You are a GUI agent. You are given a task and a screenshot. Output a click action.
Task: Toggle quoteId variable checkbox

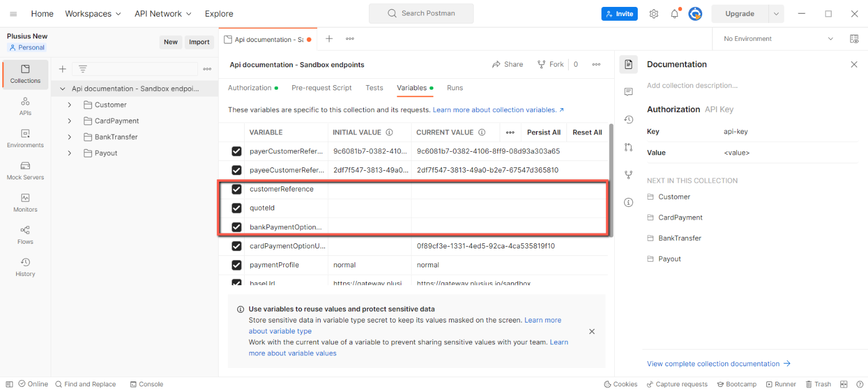point(237,208)
